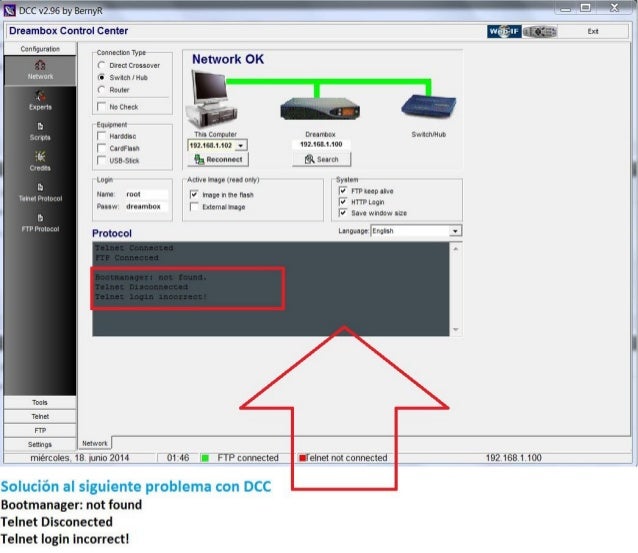
Task: Toggle External Image checkbox
Action: click(194, 207)
